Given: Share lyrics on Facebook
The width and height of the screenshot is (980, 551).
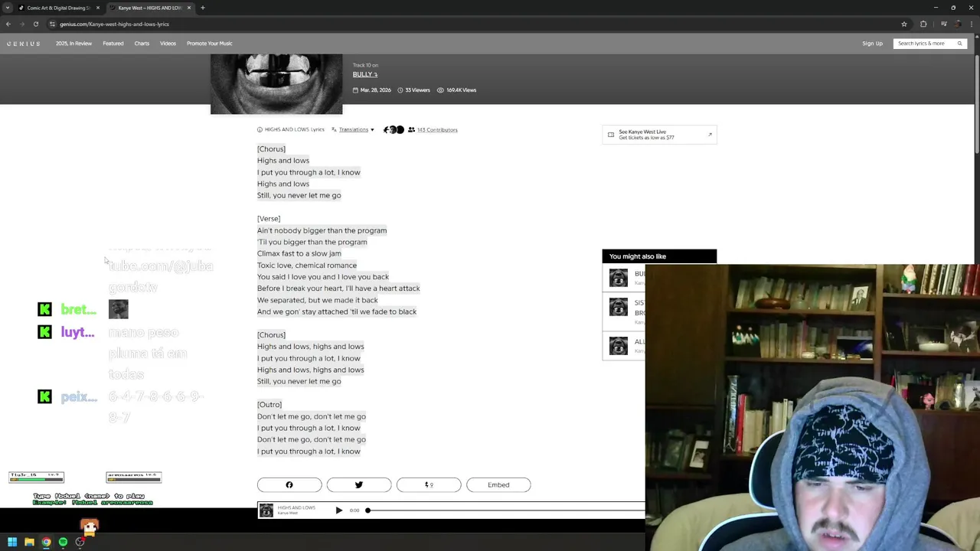Looking at the screenshot, I should tap(289, 484).
